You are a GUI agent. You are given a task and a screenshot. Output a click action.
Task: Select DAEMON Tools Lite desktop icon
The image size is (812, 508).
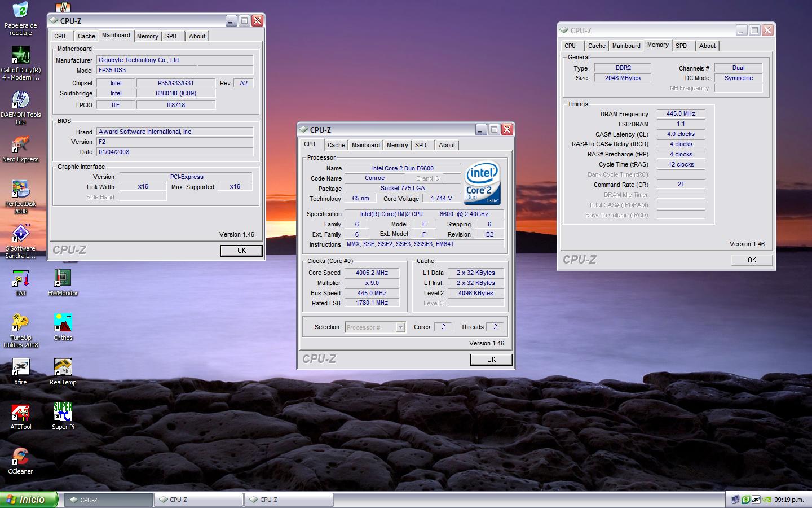point(20,107)
